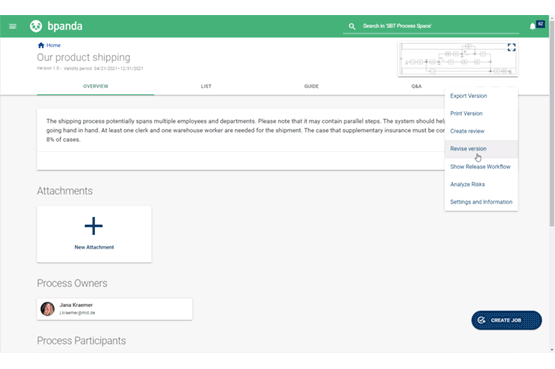The image size is (555, 369).
Task: Expand diagram with fullscreen icon
Action: point(511,47)
